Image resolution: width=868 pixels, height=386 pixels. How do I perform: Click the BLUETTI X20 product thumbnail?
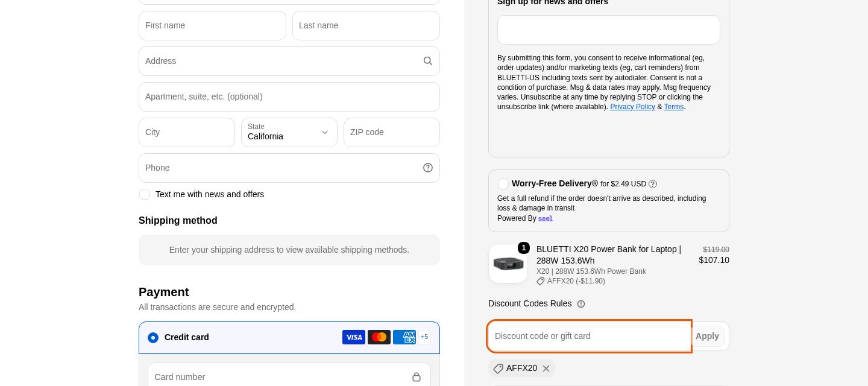508,264
